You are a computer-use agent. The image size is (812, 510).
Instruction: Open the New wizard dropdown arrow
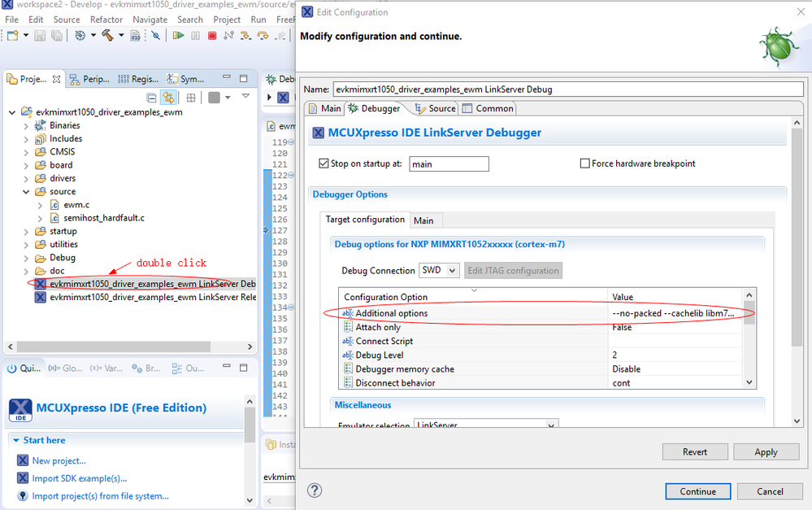click(x=26, y=35)
